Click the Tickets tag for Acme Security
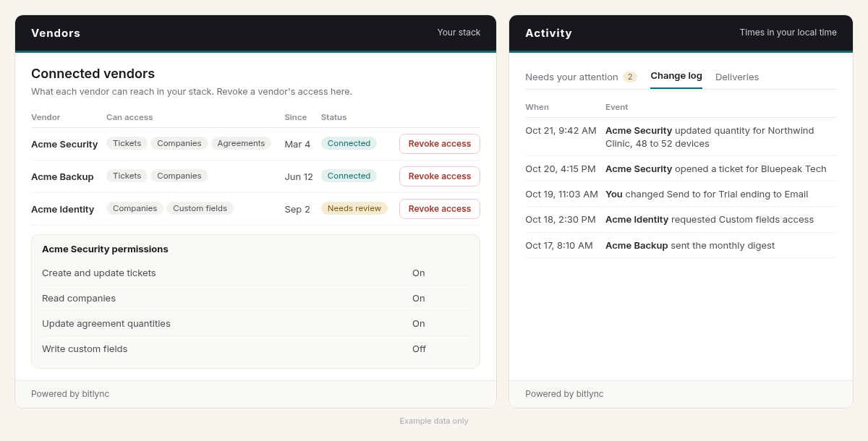 tap(127, 143)
